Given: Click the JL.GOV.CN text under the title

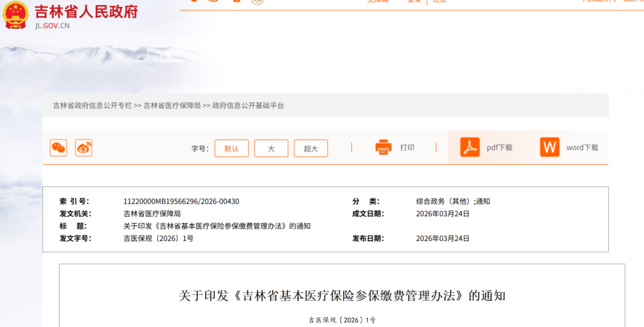Looking at the screenshot, I should 52,26.
